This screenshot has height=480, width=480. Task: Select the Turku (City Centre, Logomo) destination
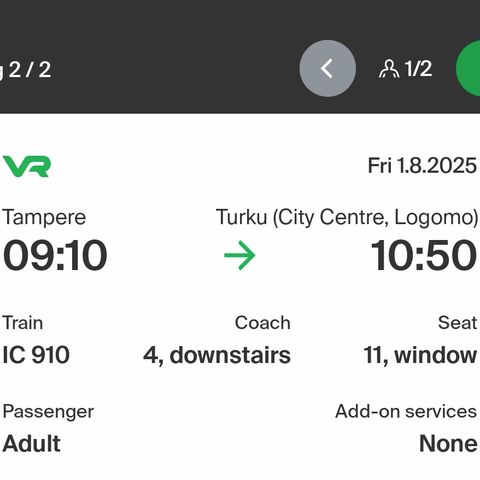tap(347, 217)
